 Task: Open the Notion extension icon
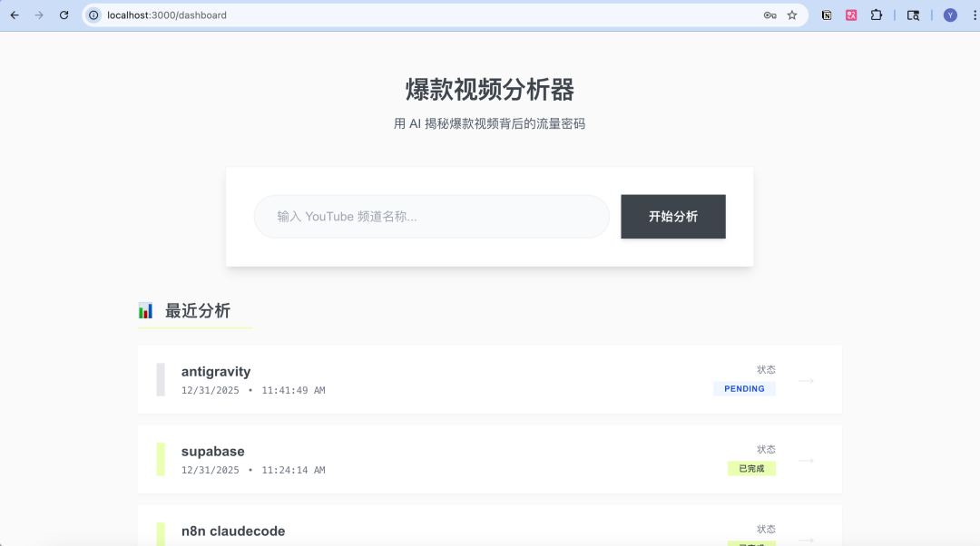point(827,15)
